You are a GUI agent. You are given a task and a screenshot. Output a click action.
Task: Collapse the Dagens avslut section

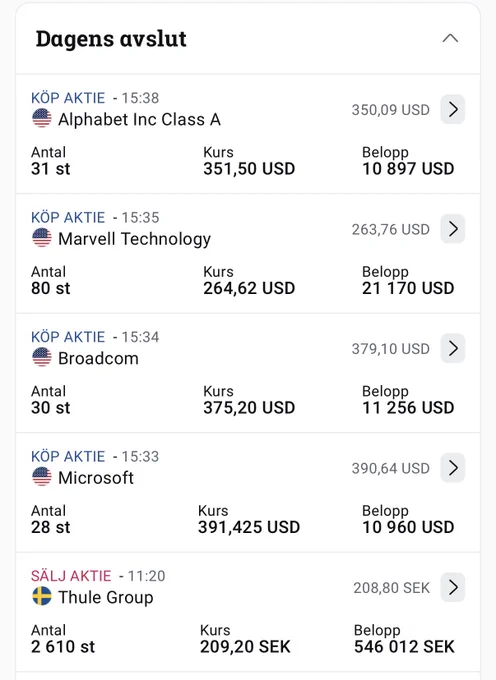click(450, 39)
